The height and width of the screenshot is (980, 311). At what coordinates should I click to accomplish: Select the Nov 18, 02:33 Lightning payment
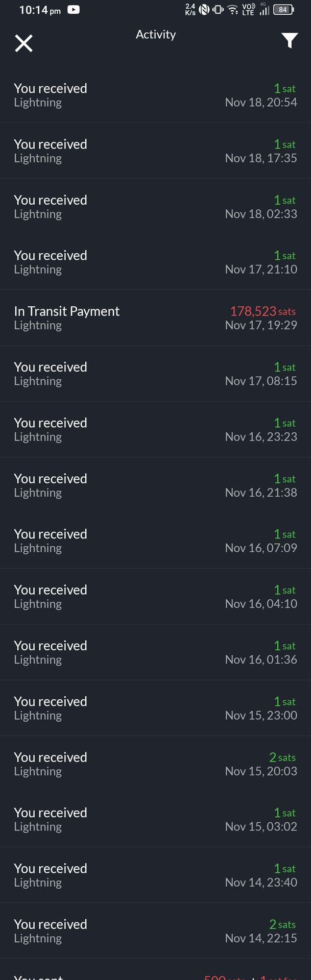(155, 206)
